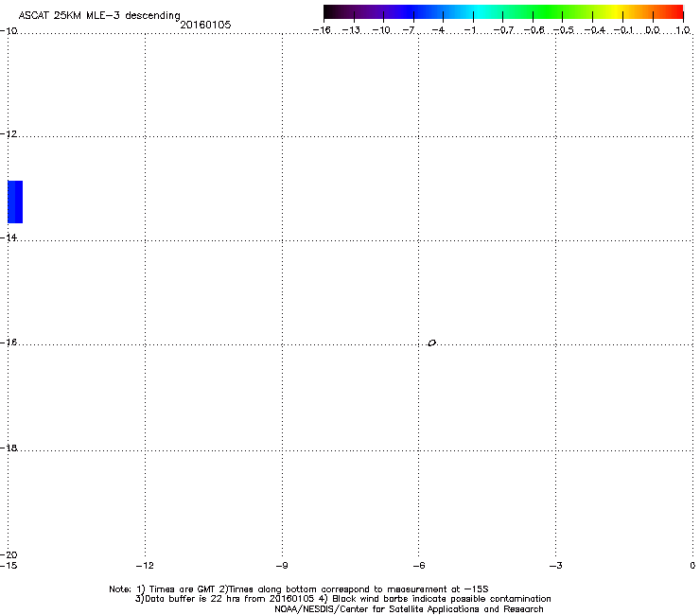Viewport: 700px width, 615px height.
Task: Click the 0 longitude label on bottom axis
Action: [x=692, y=566]
